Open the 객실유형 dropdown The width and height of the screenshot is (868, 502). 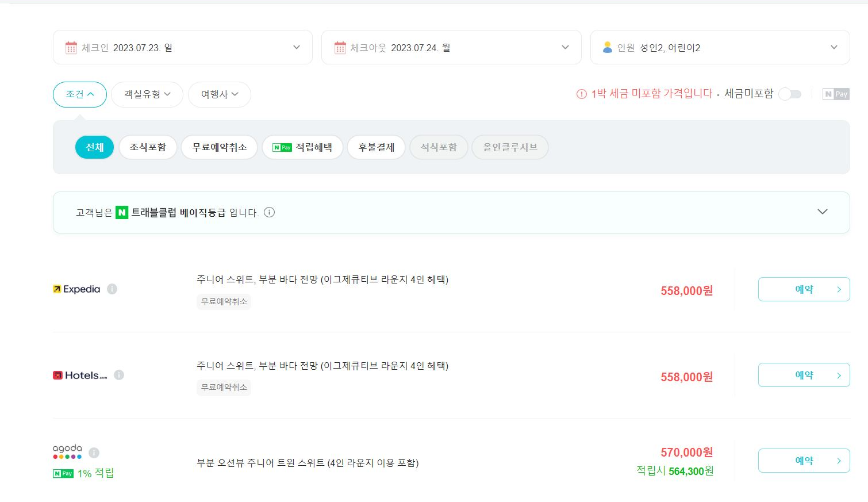[147, 94]
